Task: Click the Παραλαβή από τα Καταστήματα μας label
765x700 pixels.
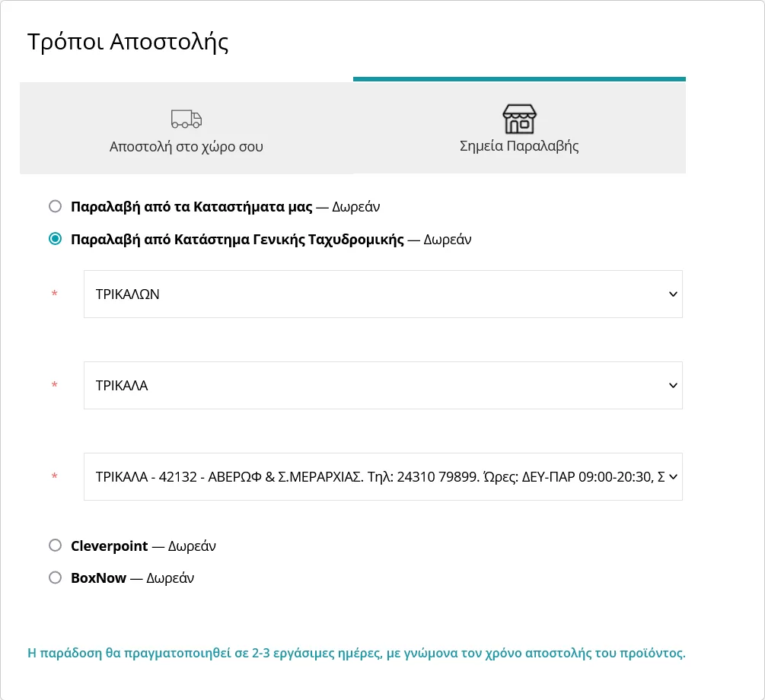Action: coord(190,206)
